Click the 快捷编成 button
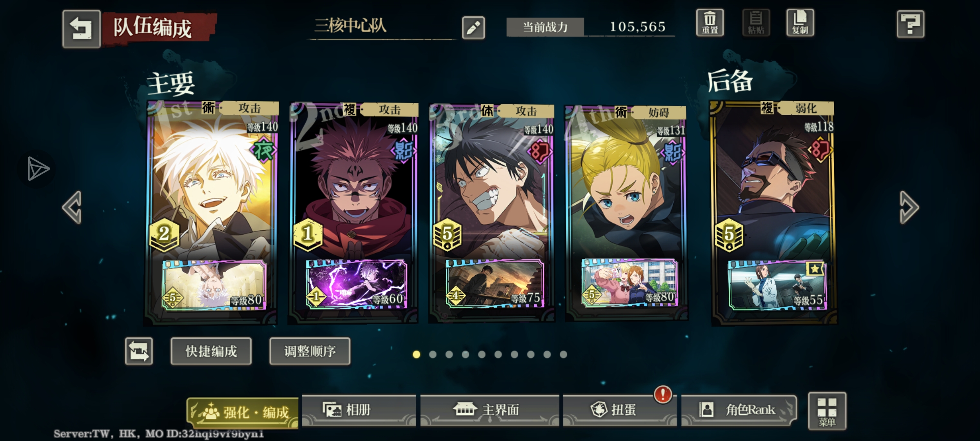 211,351
